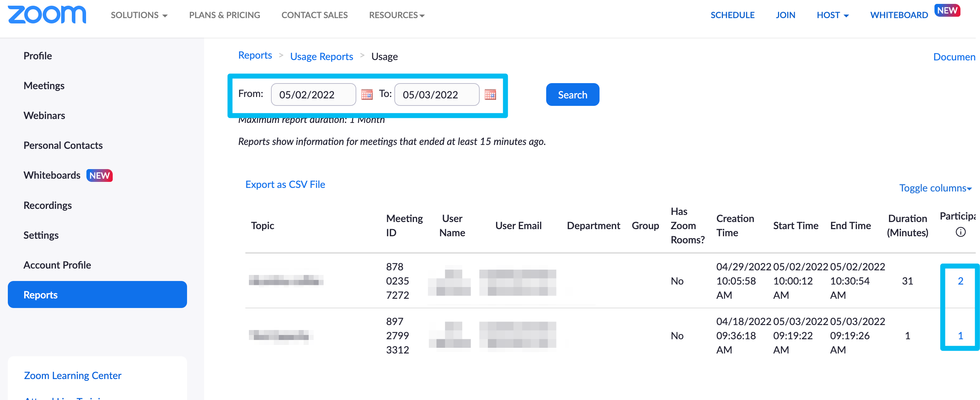Click Schedule in the top navigation
This screenshot has width=980, height=400.
click(x=733, y=15)
